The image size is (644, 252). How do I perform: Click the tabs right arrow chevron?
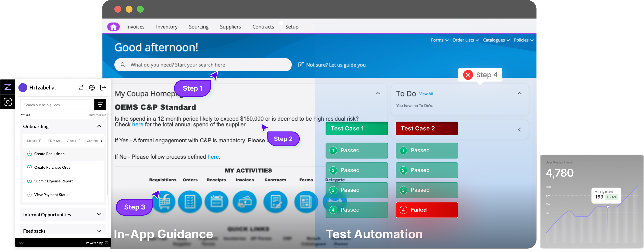(101, 141)
